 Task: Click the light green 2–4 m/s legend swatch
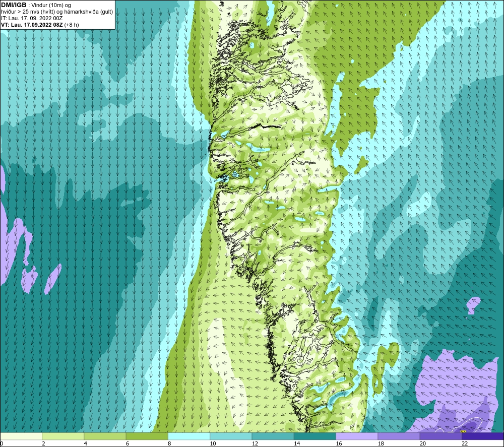click(63, 436)
